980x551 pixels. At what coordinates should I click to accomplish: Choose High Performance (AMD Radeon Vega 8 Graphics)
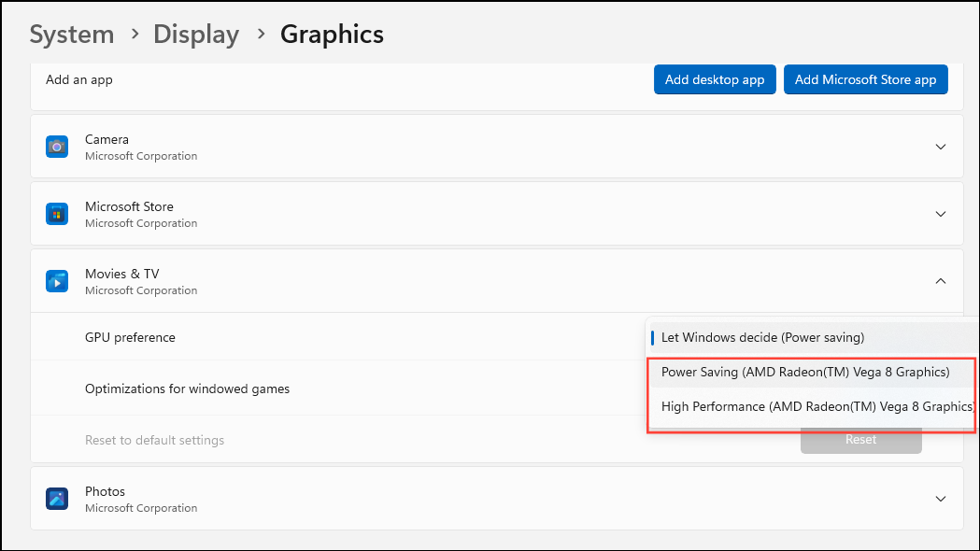pyautogui.click(x=813, y=406)
